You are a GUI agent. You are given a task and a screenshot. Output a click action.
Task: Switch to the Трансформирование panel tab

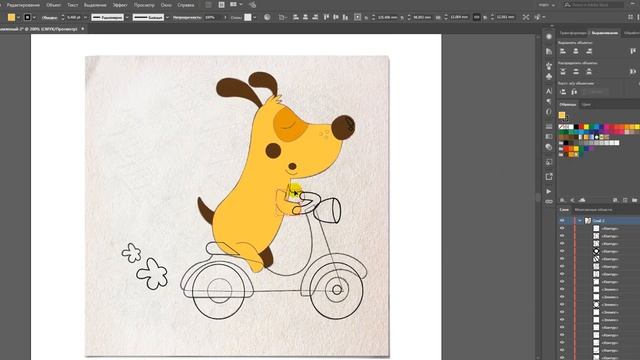[573, 33]
